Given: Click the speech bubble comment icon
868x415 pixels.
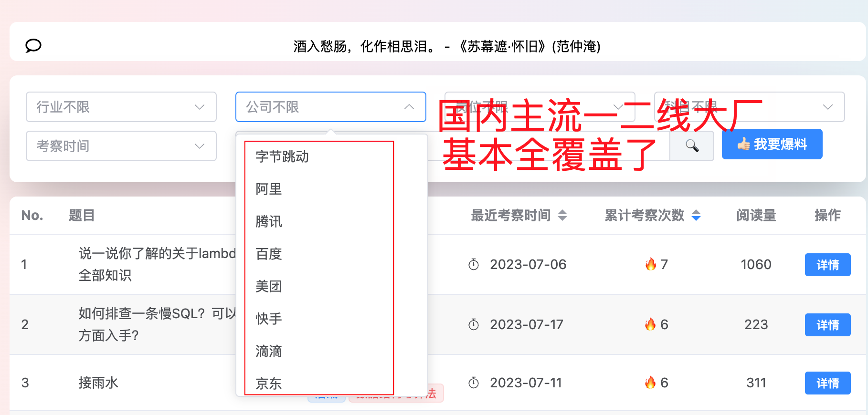Looking at the screenshot, I should click(33, 46).
